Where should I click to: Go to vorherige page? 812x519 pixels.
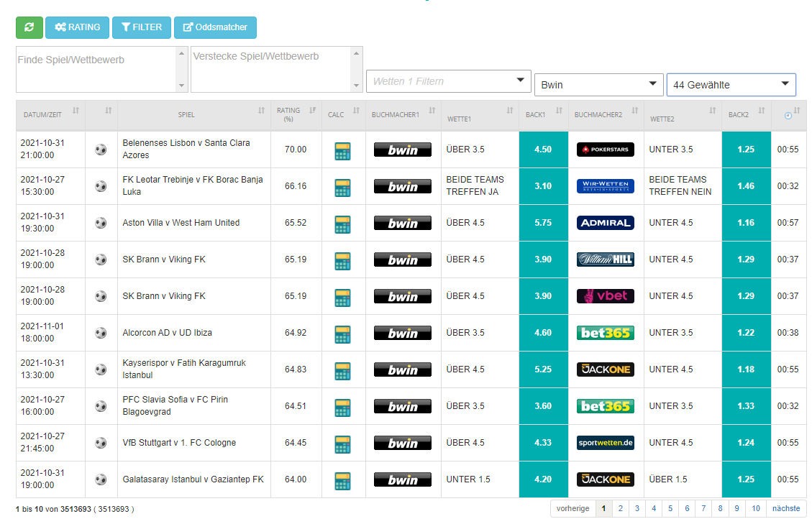[x=572, y=509]
